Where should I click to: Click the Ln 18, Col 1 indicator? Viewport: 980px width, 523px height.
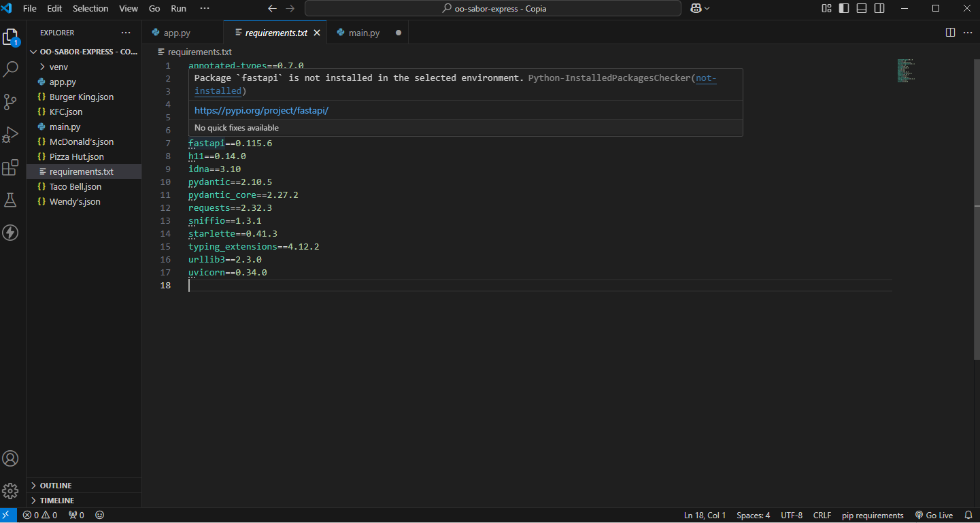(705, 516)
